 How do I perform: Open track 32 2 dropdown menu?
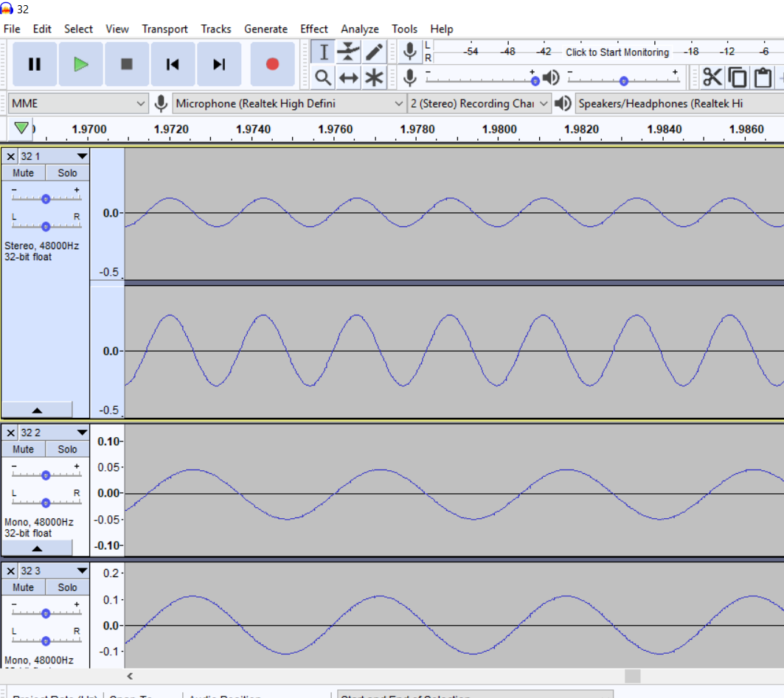tap(82, 433)
